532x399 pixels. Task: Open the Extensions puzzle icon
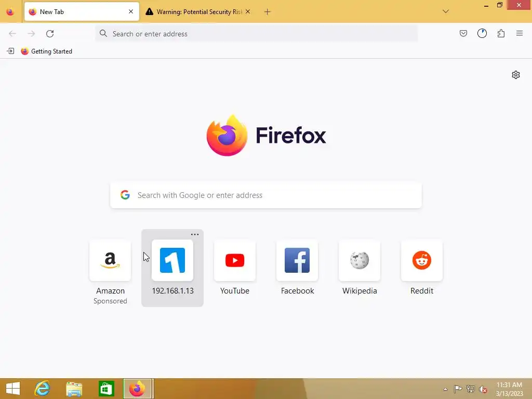[x=501, y=33]
